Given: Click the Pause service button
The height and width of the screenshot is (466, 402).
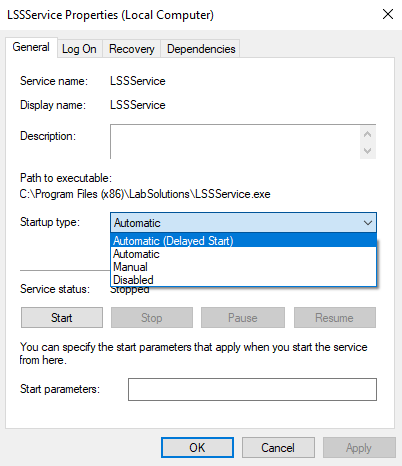Looking at the screenshot, I should coord(243,318).
